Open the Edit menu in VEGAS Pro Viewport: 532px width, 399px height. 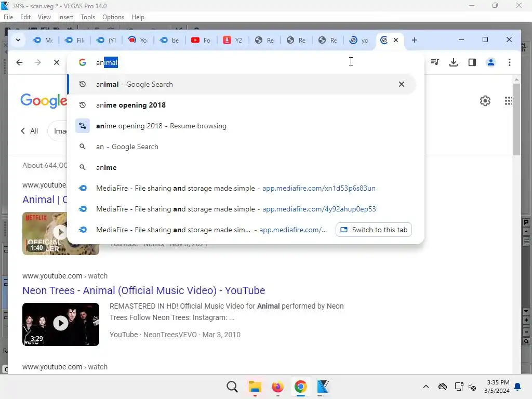25,17
